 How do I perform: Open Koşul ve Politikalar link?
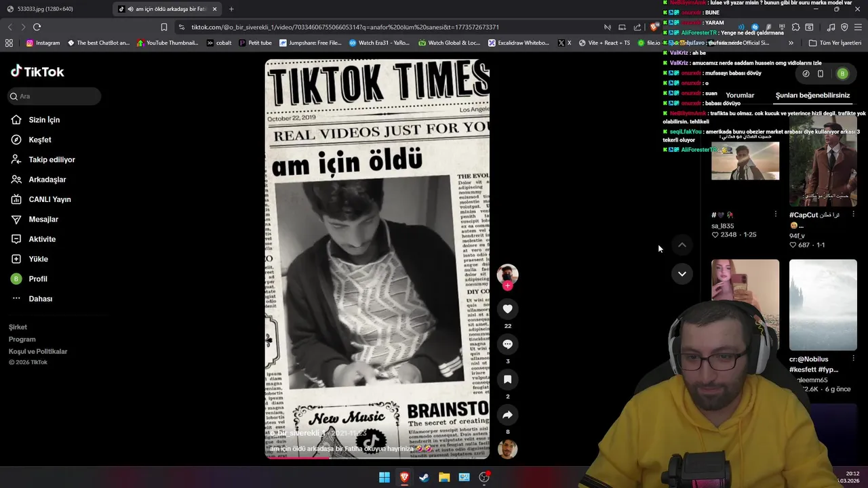click(38, 352)
